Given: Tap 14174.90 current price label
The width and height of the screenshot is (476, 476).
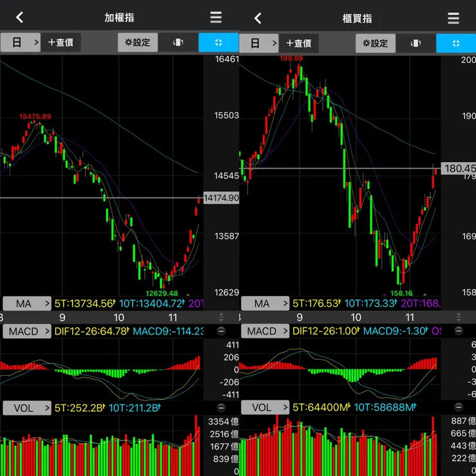Looking at the screenshot, I should (221, 198).
